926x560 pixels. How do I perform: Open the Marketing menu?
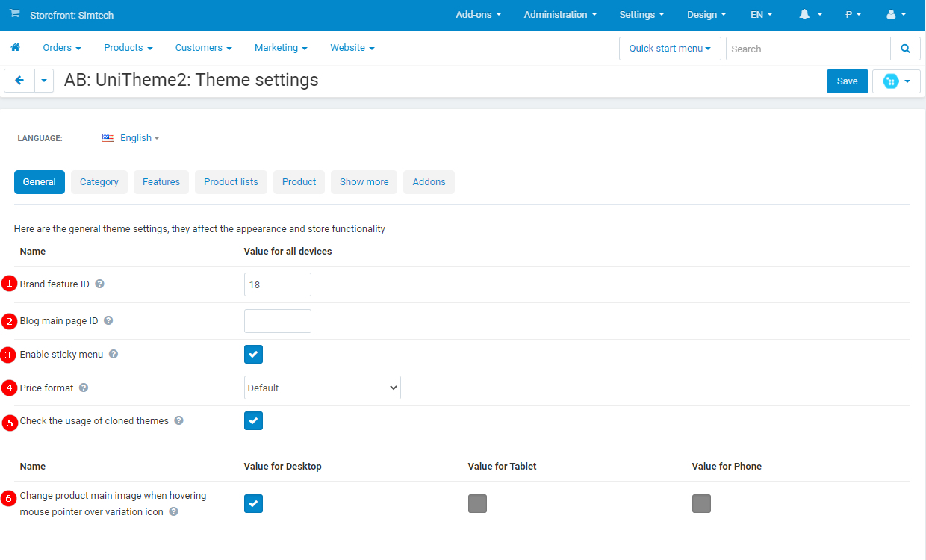281,48
